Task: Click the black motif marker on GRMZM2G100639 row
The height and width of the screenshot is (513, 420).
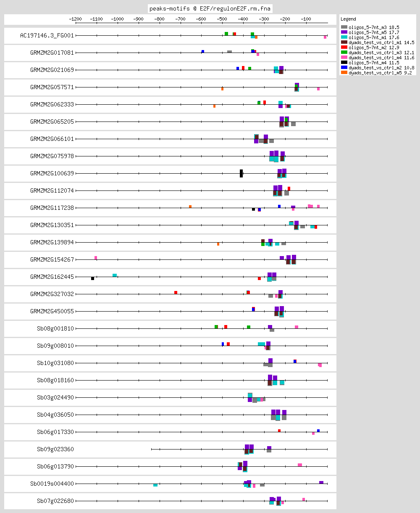Action: (241, 173)
